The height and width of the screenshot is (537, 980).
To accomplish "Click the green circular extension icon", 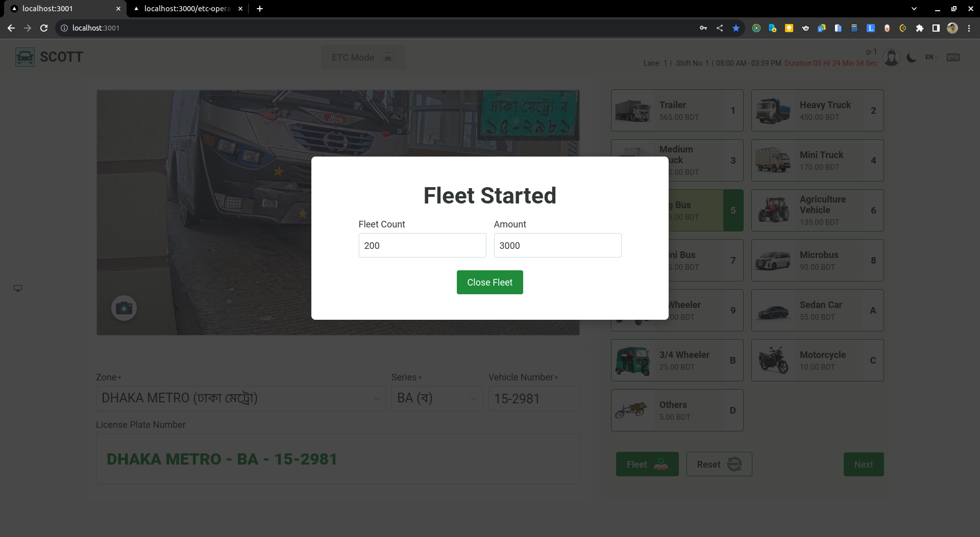I will pyautogui.click(x=756, y=28).
